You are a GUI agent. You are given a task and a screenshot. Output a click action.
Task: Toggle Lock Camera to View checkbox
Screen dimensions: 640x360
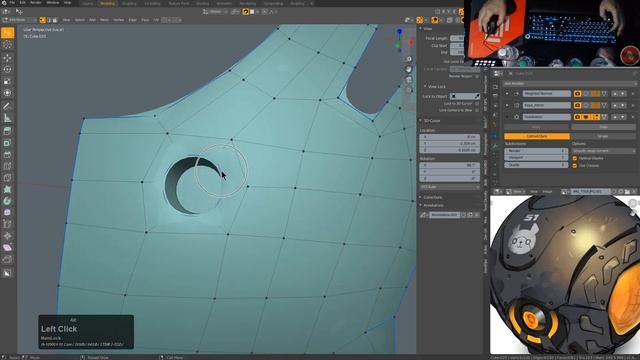pyautogui.click(x=477, y=110)
